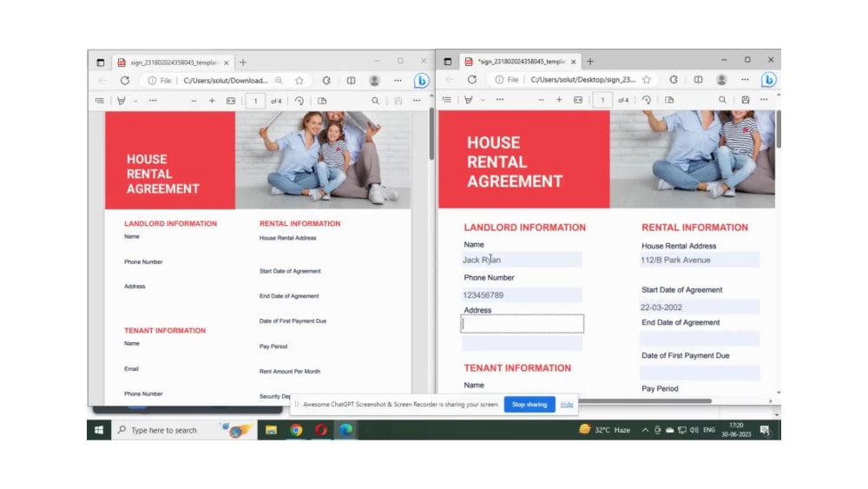Open table of contents in left PDF window

pos(100,101)
